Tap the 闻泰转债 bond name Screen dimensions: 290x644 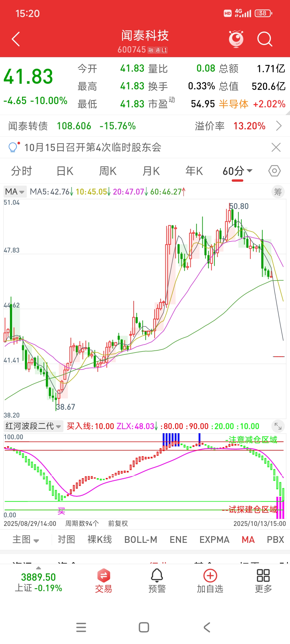point(28,126)
